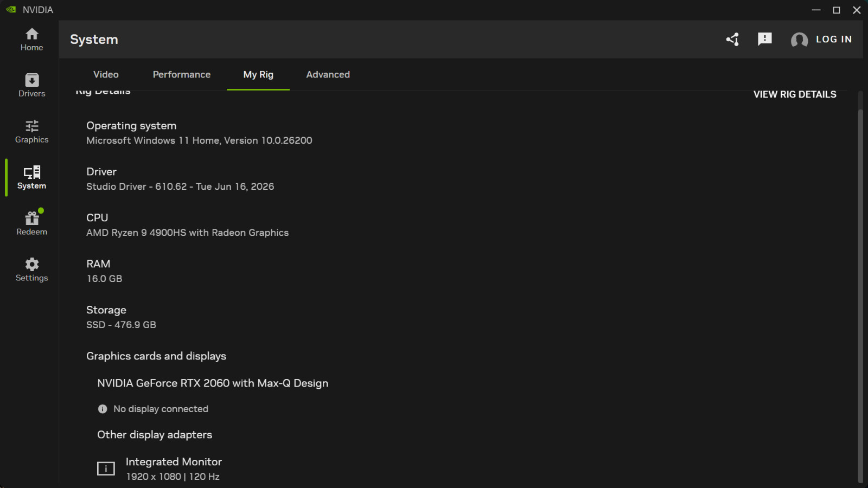
Task: Click 'AMD Ryzen 9 4900HS with Radeon Graphics'
Action: coord(187,233)
